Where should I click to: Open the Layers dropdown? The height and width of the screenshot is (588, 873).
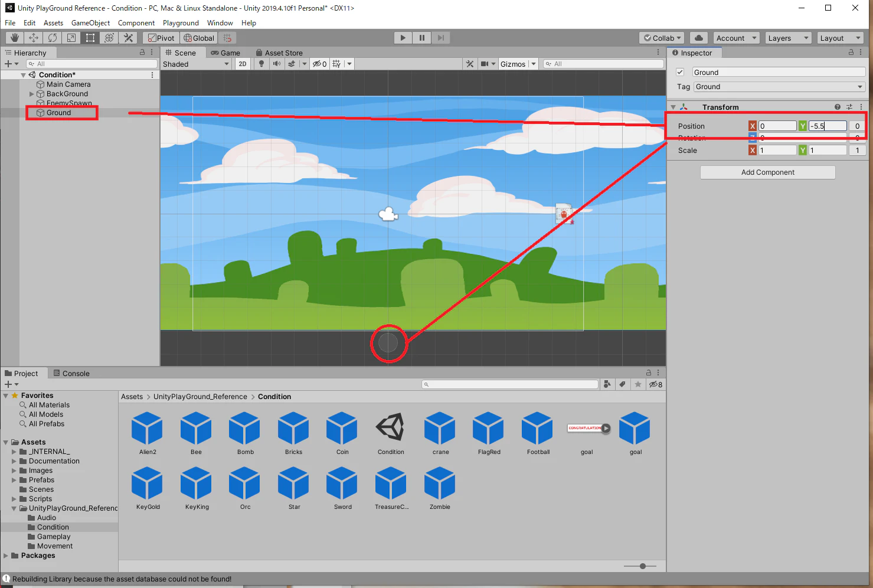[789, 38]
